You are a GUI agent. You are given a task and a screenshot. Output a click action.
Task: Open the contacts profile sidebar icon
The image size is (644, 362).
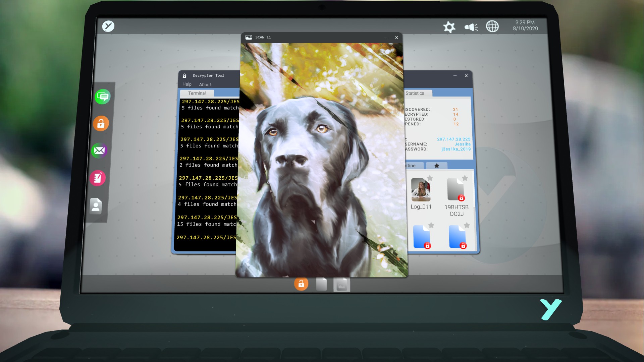point(96,206)
